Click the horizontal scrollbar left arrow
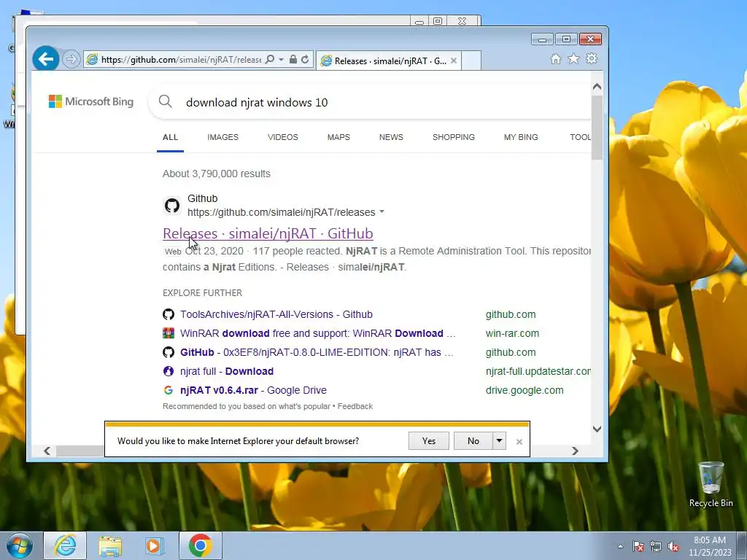 pyautogui.click(x=47, y=451)
